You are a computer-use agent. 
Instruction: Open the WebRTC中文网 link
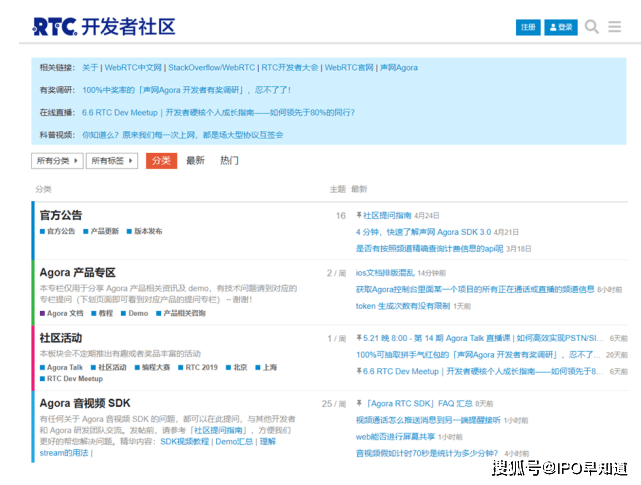click(133, 67)
